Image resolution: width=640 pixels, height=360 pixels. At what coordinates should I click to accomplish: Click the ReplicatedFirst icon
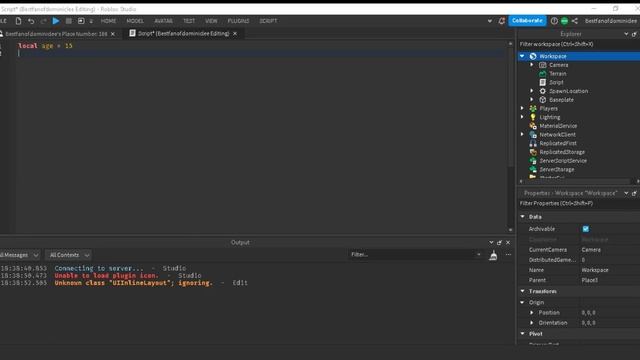click(533, 143)
